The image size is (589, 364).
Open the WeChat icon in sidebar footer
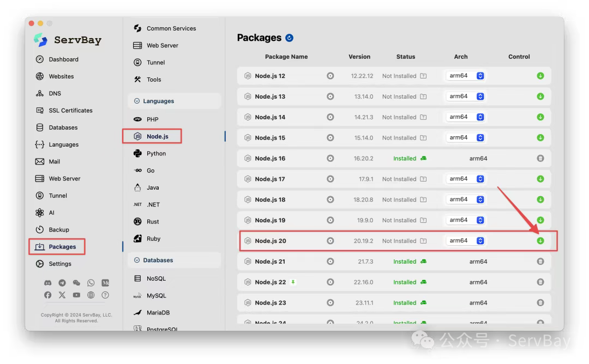(x=76, y=283)
